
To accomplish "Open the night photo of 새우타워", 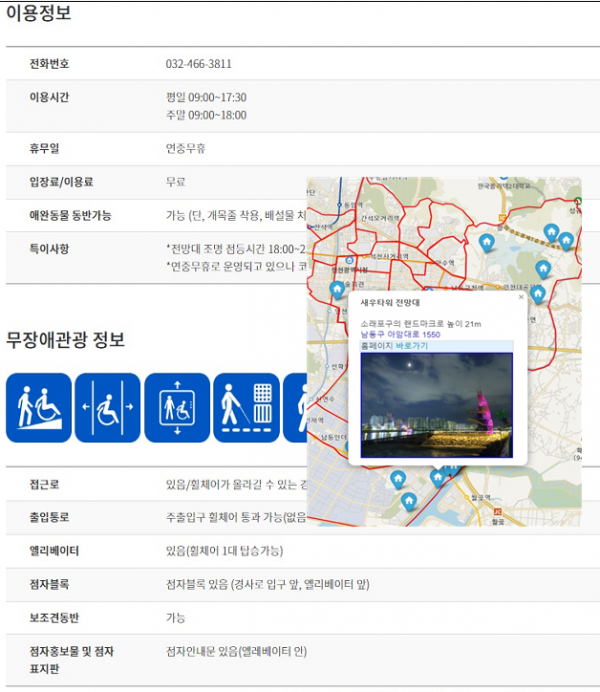I will click(x=436, y=404).
